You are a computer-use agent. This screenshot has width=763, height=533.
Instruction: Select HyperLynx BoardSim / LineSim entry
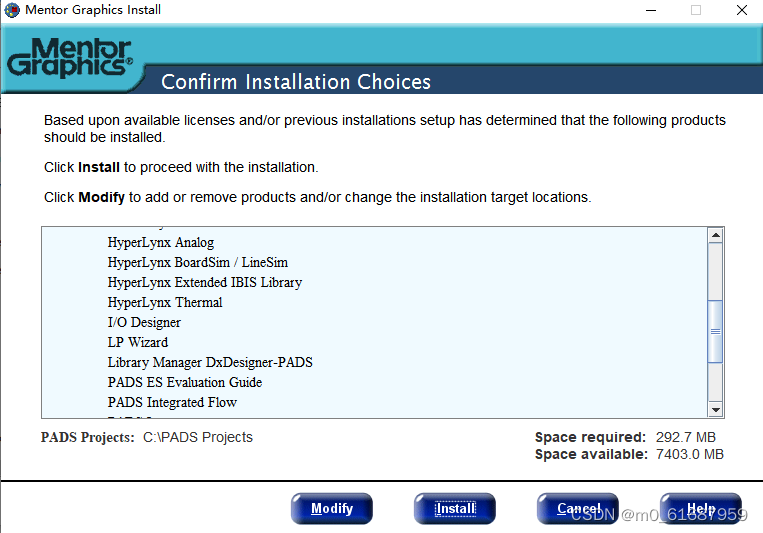tap(198, 262)
